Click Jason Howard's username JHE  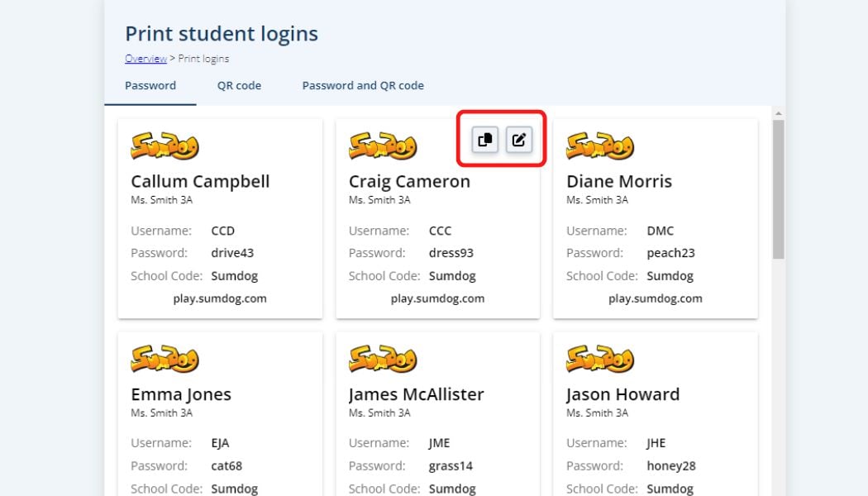(655, 442)
